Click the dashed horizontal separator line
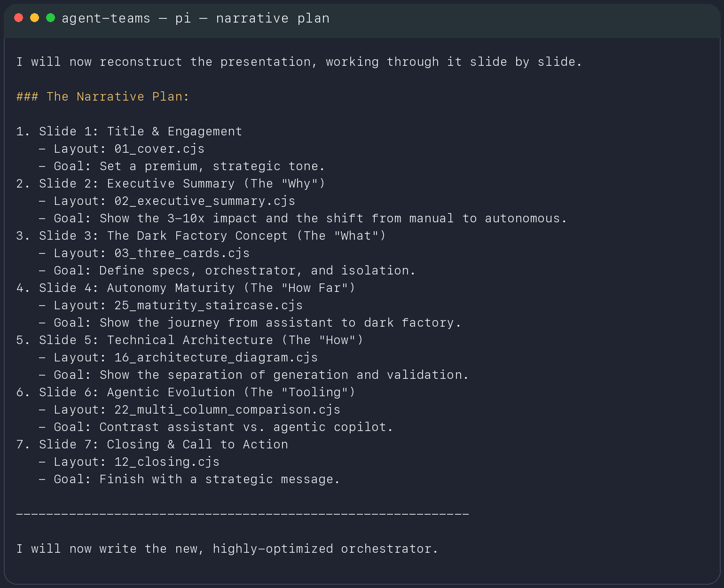Viewport: 724px width, 588px height. (x=243, y=514)
